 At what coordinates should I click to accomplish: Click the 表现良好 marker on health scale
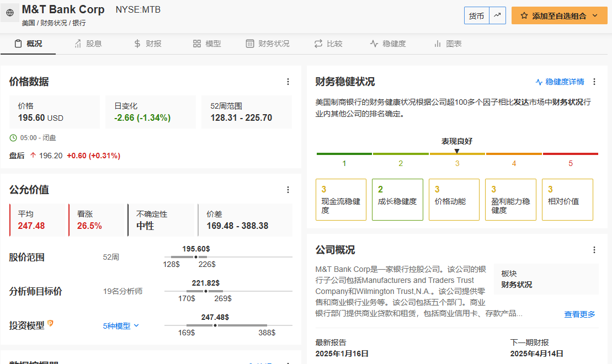[456, 151]
